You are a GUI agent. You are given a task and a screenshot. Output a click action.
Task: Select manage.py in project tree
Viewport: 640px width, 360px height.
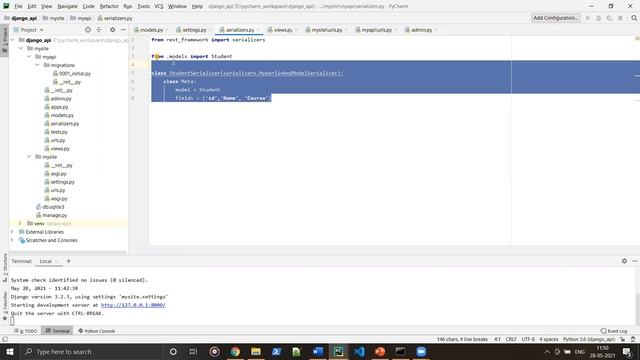[54, 215]
